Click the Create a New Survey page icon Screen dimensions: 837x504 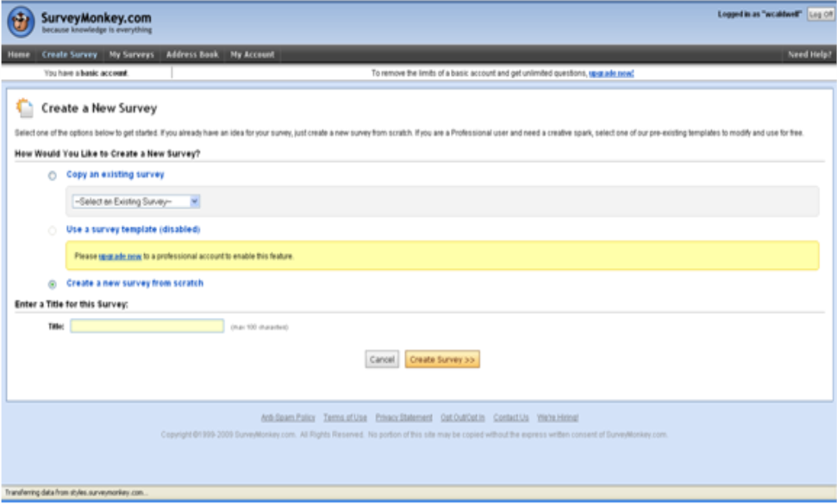[25, 109]
